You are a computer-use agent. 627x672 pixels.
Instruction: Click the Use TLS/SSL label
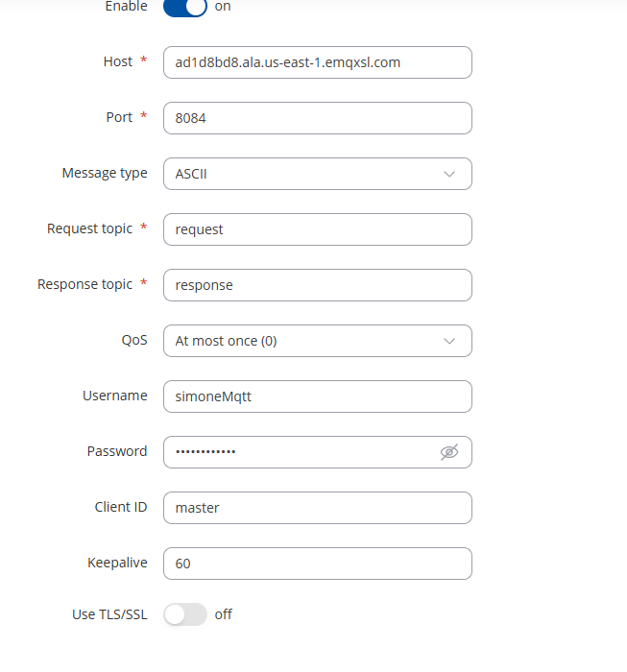(x=109, y=614)
